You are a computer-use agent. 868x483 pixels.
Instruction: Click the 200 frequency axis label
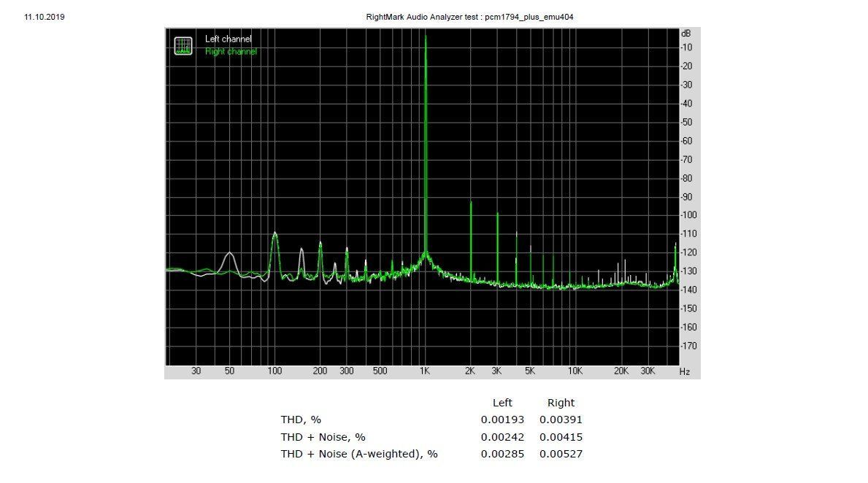point(320,371)
